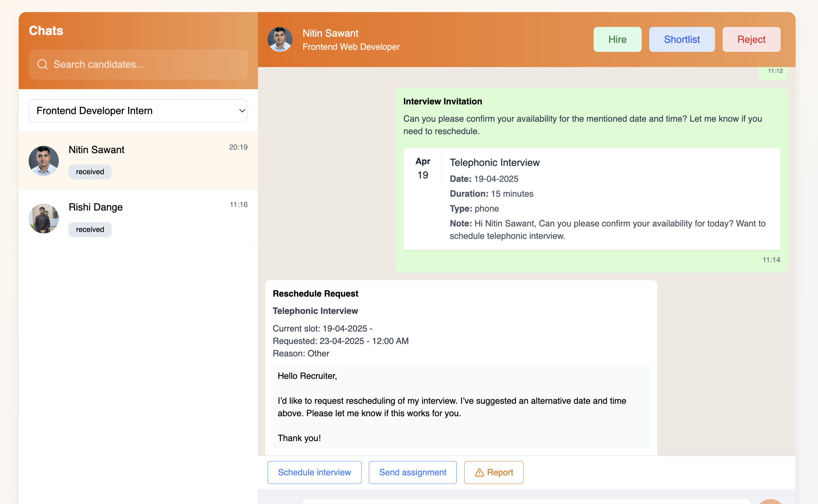Click the Telephonic Interview invitation card

point(591,199)
